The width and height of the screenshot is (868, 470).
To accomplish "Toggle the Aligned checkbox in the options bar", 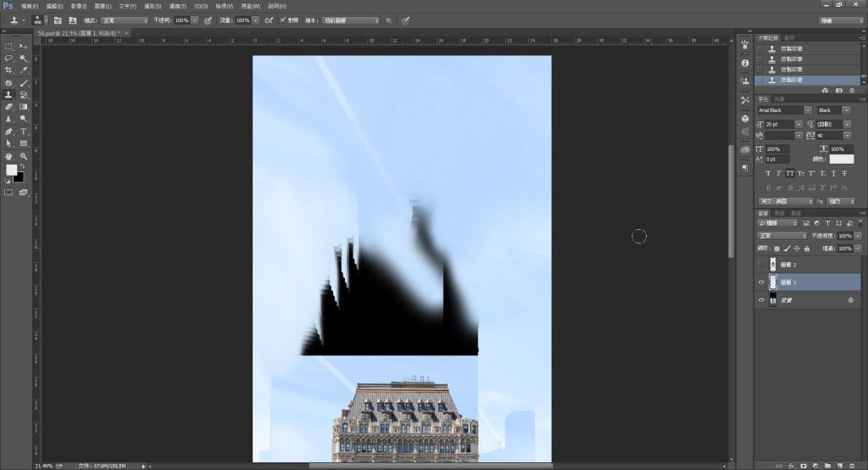I will [x=283, y=20].
